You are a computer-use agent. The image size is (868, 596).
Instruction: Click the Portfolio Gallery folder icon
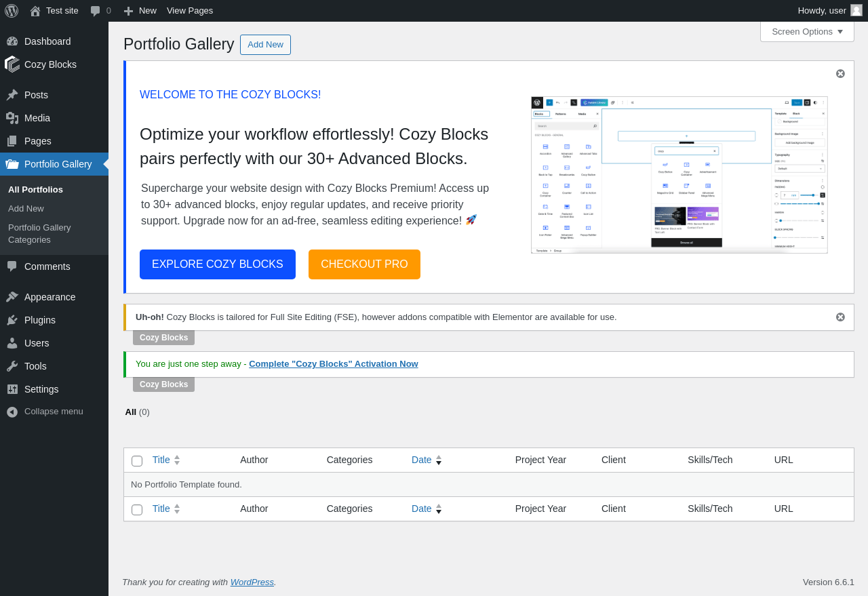[x=12, y=164]
